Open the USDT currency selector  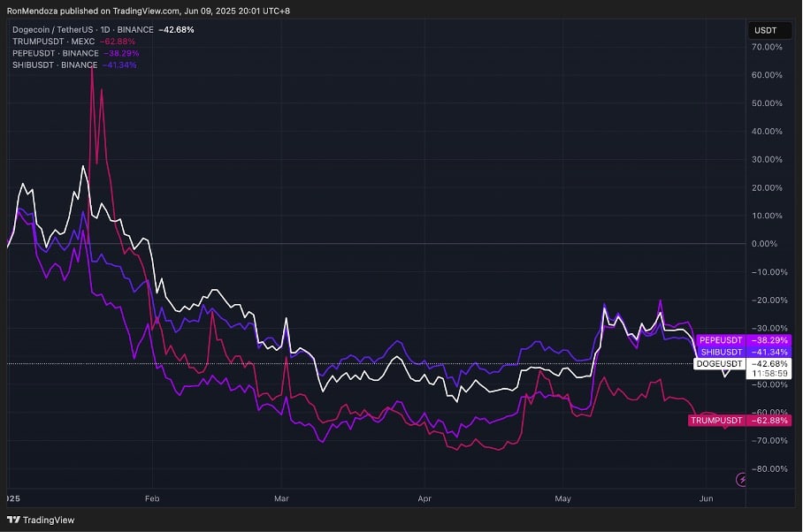click(766, 30)
